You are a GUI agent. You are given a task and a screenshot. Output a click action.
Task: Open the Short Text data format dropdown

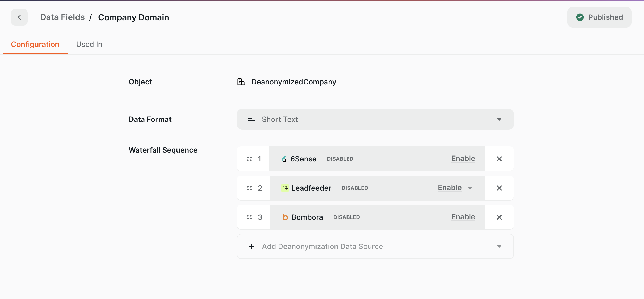tap(375, 119)
